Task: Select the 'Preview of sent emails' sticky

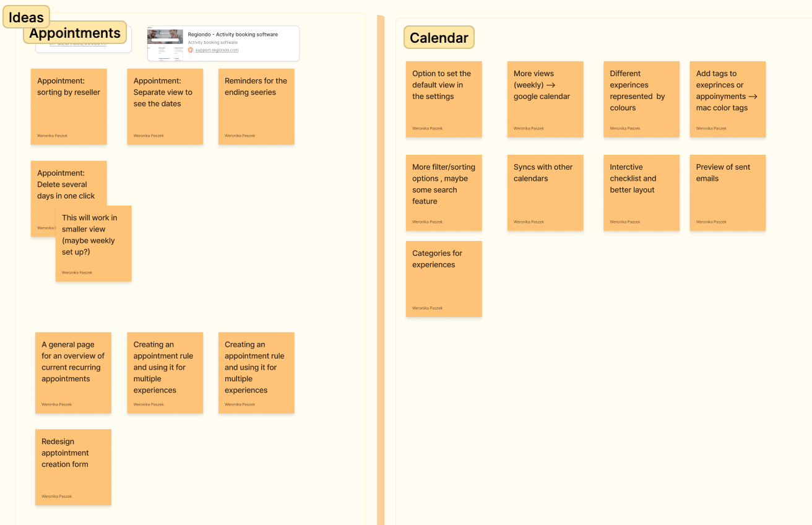Action: [x=728, y=193]
